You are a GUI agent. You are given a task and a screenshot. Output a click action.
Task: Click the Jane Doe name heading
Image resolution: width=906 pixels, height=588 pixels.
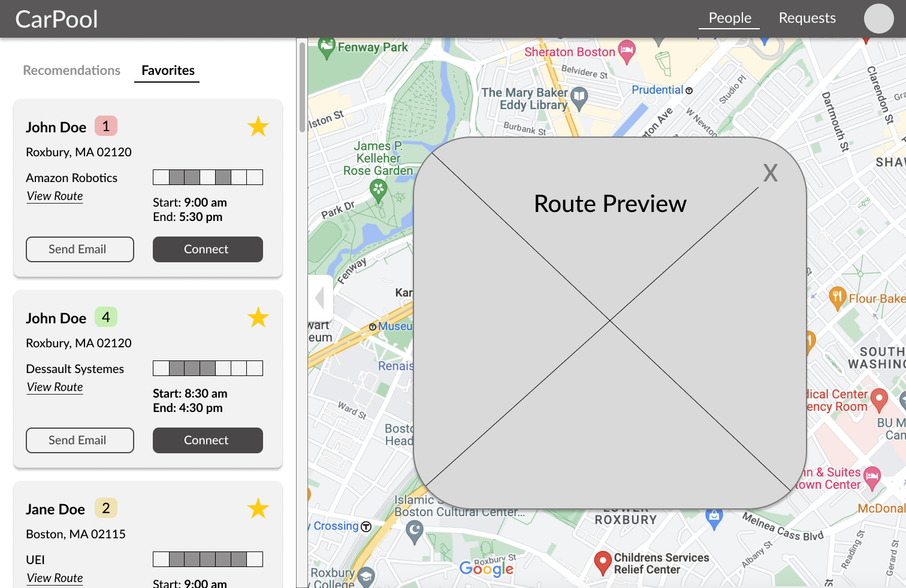[x=55, y=509]
